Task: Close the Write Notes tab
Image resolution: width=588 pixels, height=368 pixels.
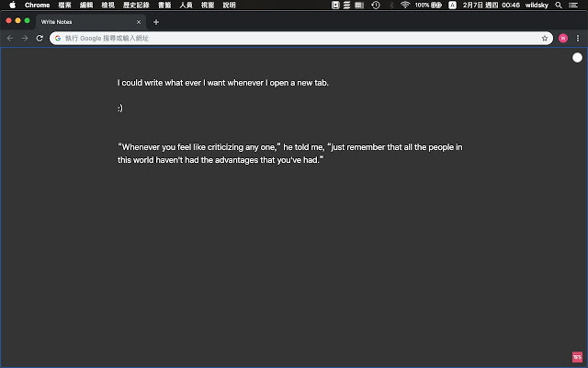Action: pos(139,22)
